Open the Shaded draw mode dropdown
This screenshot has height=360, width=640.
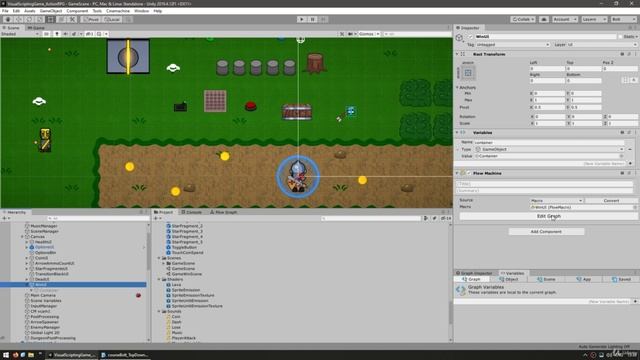tap(20, 34)
